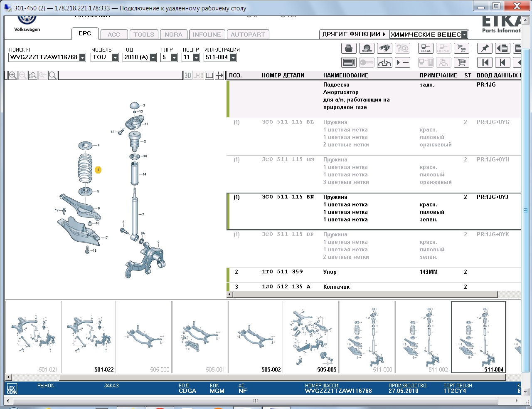This screenshot has height=409, width=532.
Task: Click the НАИМЕНОВАНИЕ column header
Action: [346, 75]
